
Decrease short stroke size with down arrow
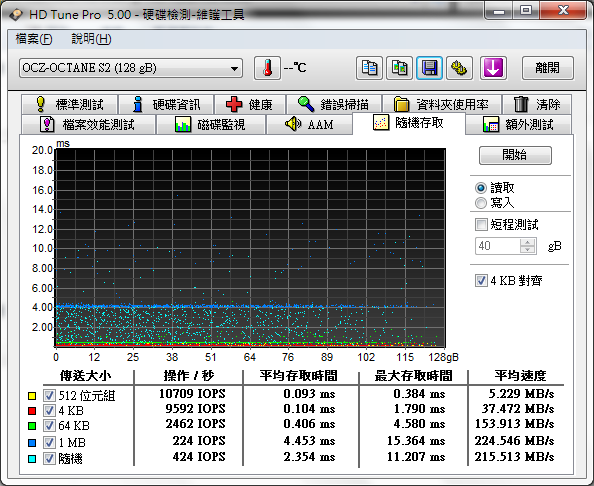click(x=528, y=250)
